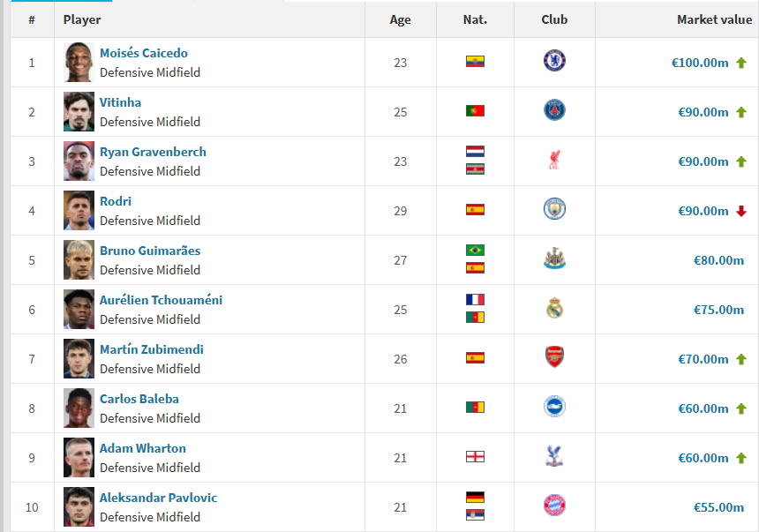Open Ryan Gravenberch's player profile link
759x532 pixels.
click(x=153, y=152)
